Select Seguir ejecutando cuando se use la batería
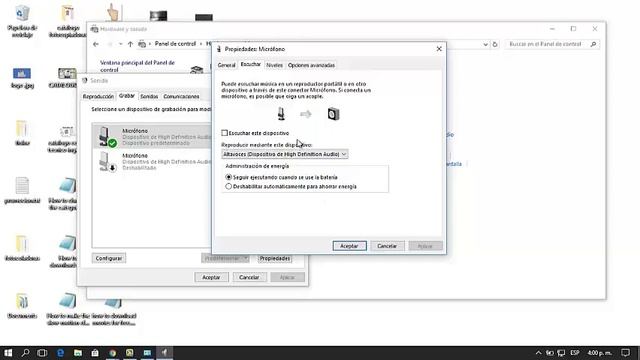640x360 pixels. tap(229, 177)
